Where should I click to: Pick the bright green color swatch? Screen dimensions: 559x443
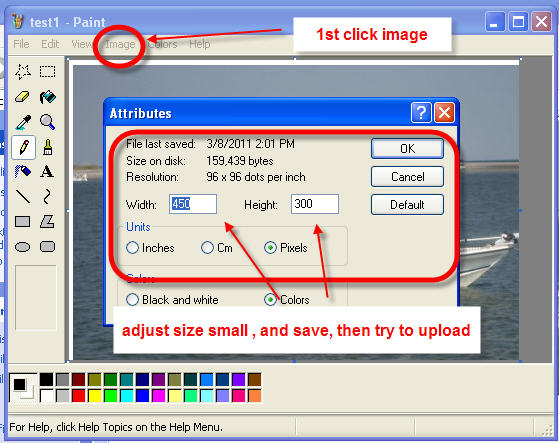(x=111, y=396)
